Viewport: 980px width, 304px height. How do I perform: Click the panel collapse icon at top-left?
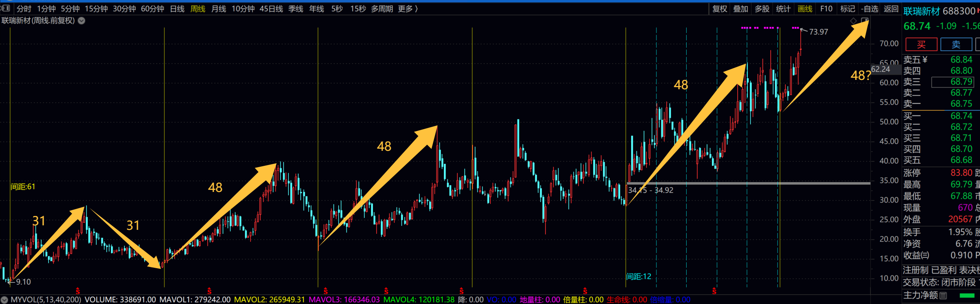point(6,8)
